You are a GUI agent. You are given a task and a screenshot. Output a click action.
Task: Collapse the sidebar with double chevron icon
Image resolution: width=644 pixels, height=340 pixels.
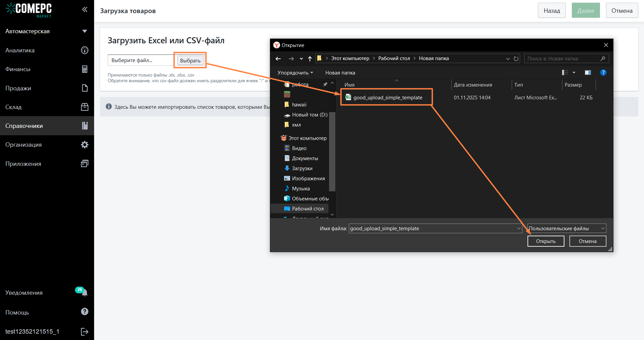(85, 9)
